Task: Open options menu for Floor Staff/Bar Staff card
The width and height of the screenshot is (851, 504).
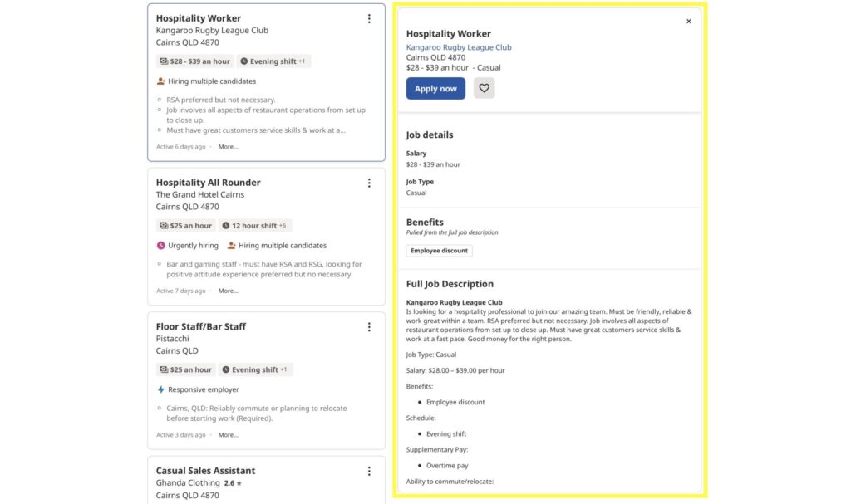Action: coord(369,327)
